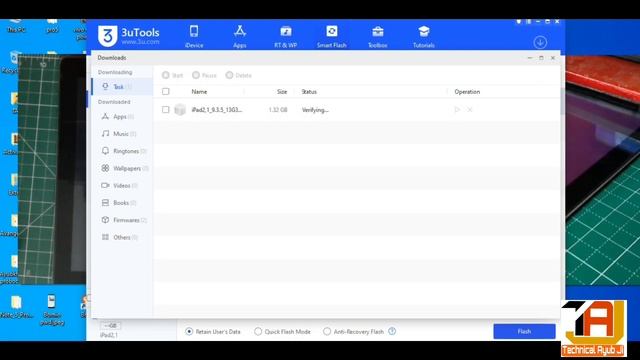Click the Verifying... status text

(x=315, y=110)
